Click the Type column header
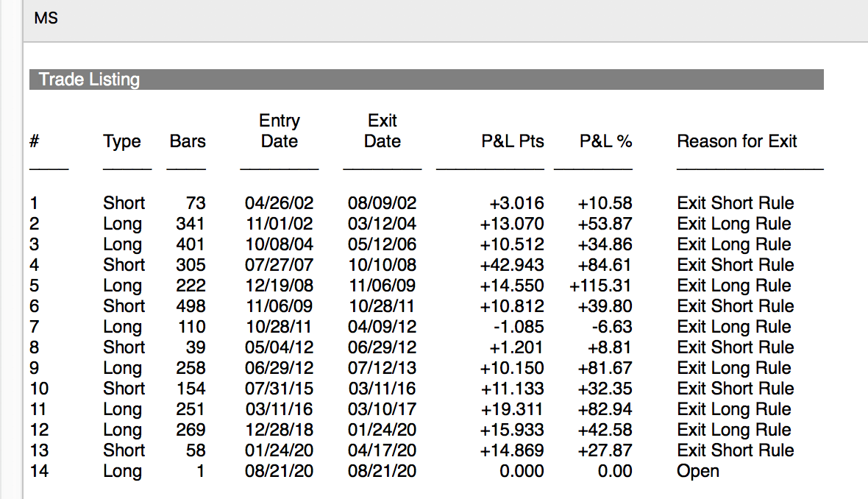 [122, 141]
